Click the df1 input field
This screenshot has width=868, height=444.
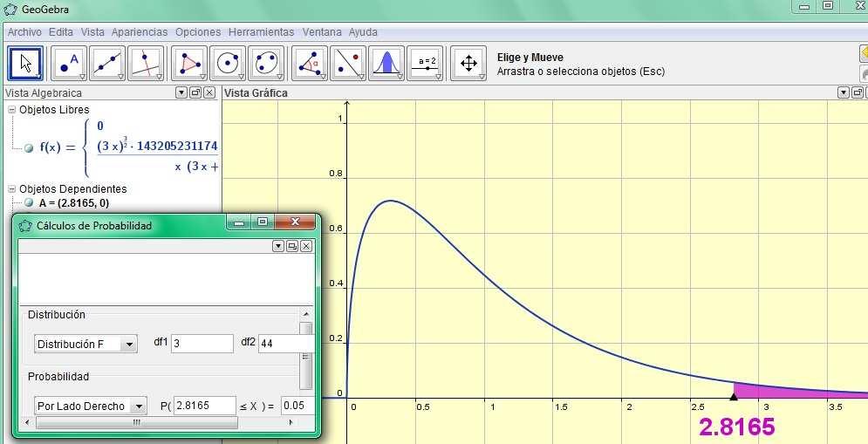tap(202, 343)
